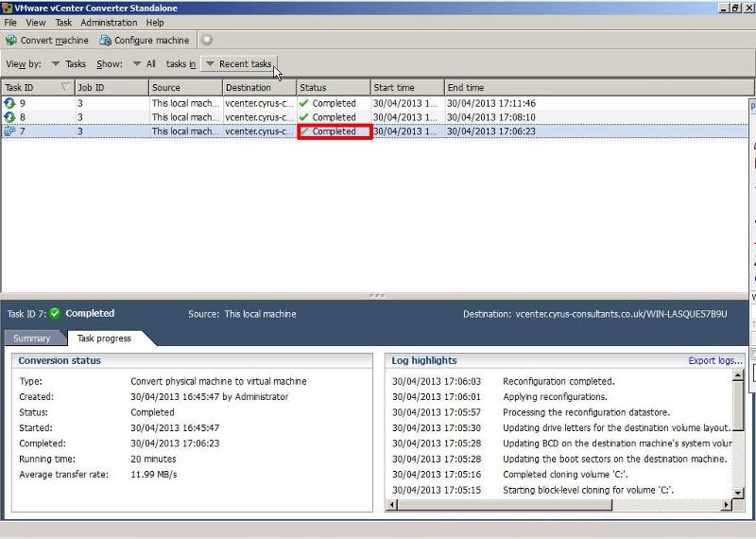756x539 pixels.
Task: Sort by End time column header
Action: [599, 87]
